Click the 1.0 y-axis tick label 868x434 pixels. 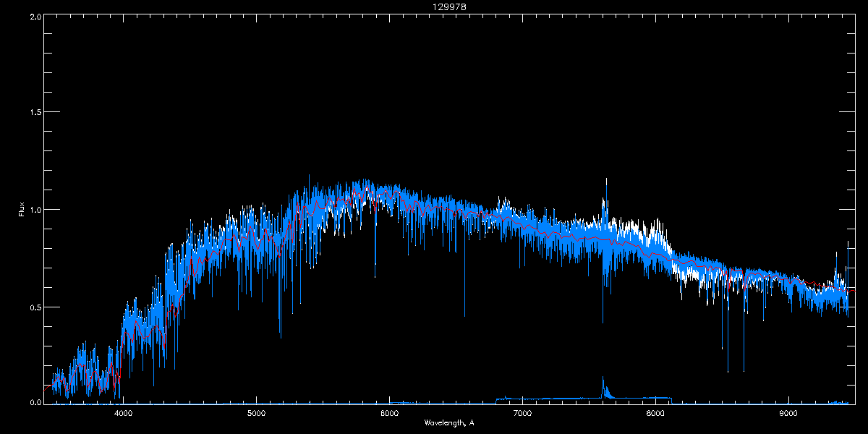(x=35, y=210)
